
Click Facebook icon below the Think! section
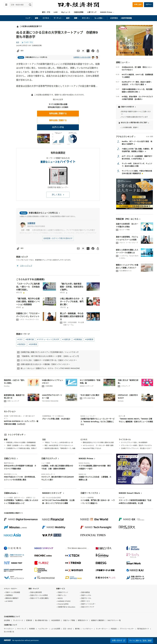(93, 248)
